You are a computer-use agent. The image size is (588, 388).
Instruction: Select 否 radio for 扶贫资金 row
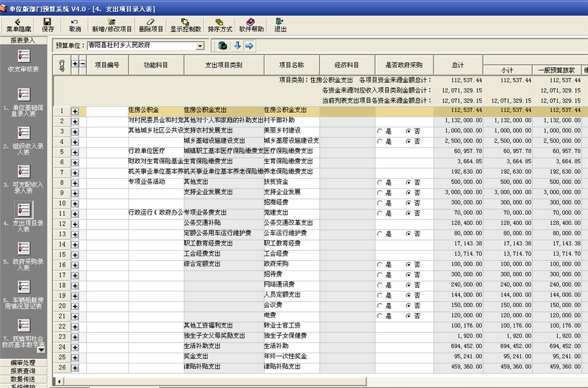coord(409,182)
